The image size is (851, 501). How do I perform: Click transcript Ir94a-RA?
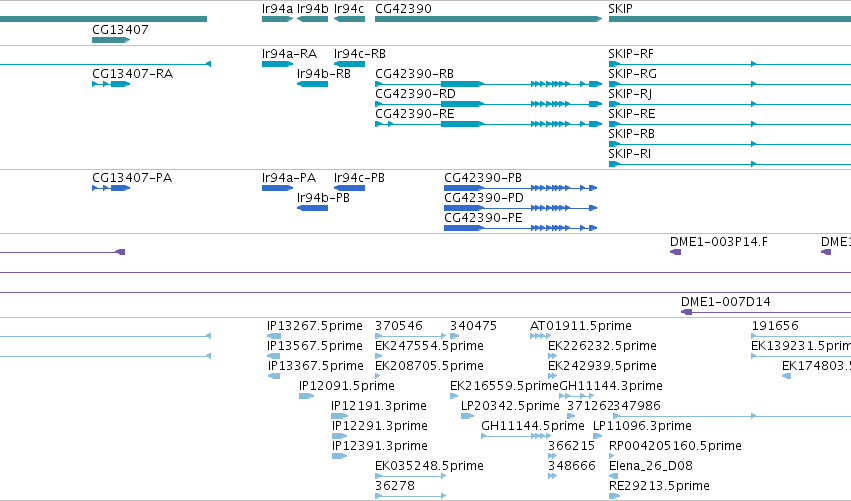click(x=277, y=64)
